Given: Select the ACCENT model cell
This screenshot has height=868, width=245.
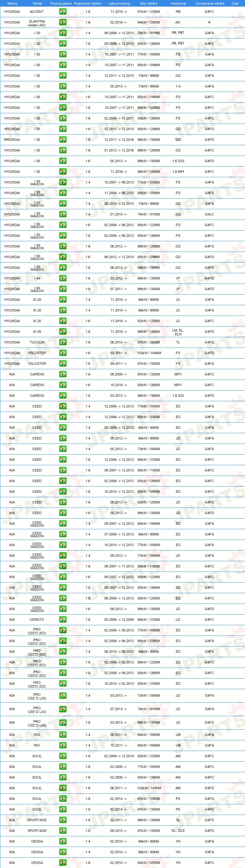Looking at the screenshot, I should pyautogui.click(x=37, y=12).
